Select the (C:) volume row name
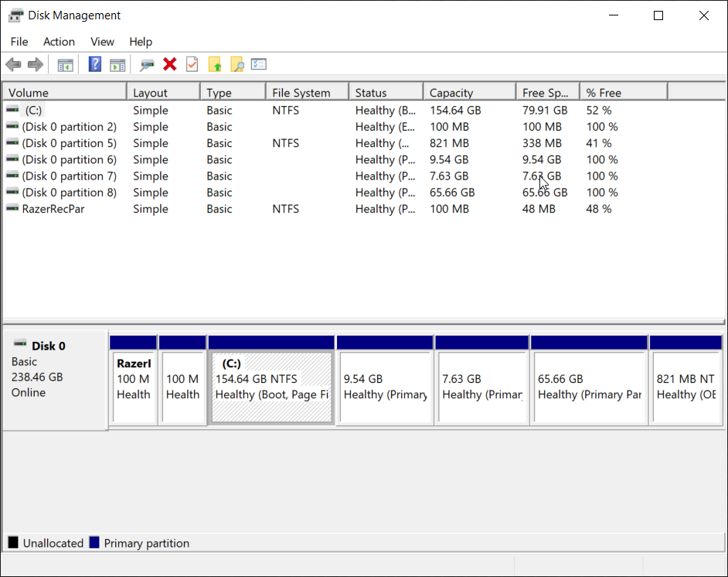 tap(33, 110)
